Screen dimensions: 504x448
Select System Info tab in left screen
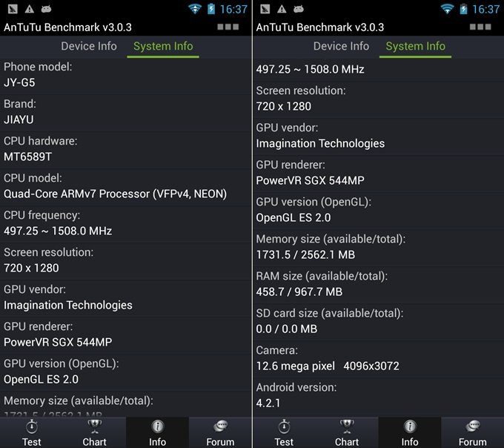click(x=163, y=47)
